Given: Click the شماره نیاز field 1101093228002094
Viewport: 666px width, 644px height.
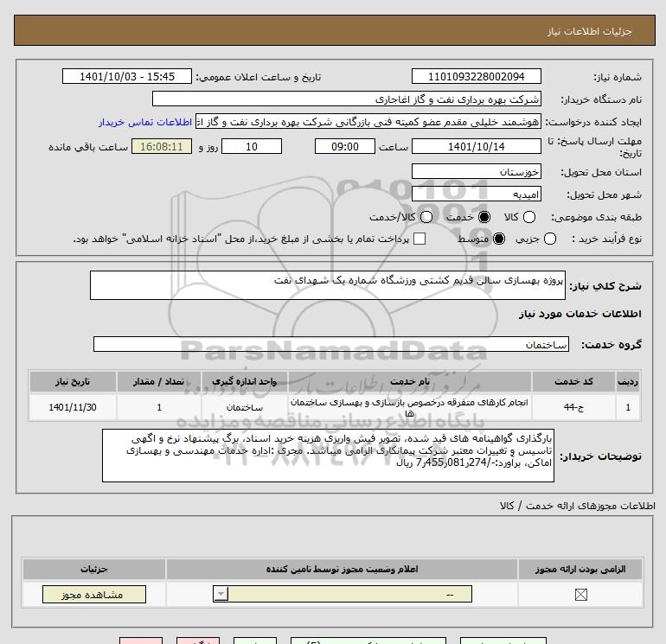Looking at the screenshot, I should pos(476,76).
